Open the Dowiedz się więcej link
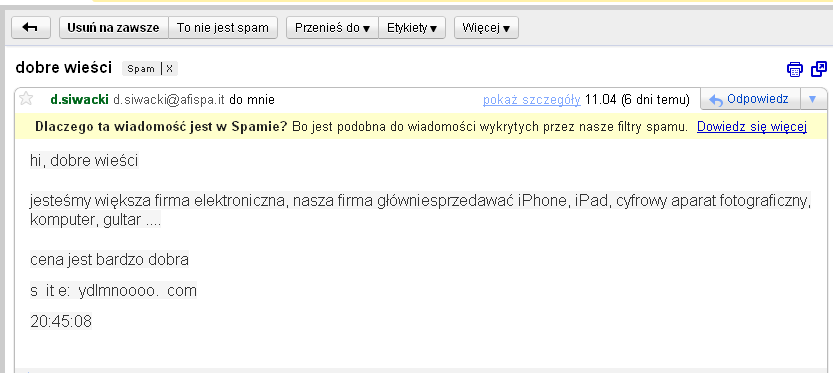Viewport: 833px width, 373px height. [752, 126]
